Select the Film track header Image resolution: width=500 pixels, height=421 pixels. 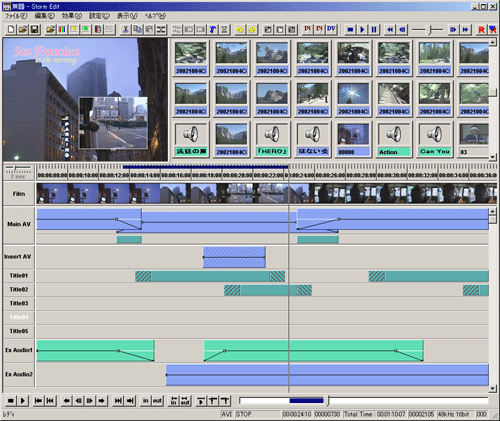(x=19, y=194)
